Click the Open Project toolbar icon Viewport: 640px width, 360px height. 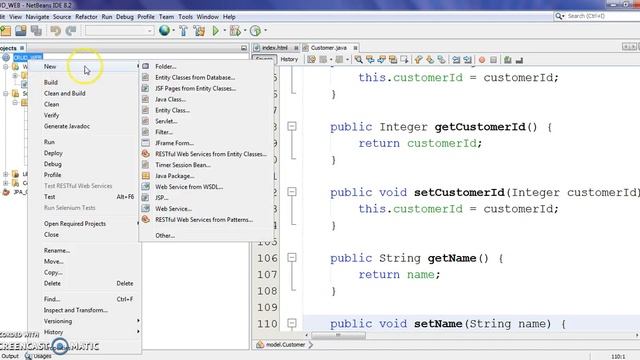21,31
